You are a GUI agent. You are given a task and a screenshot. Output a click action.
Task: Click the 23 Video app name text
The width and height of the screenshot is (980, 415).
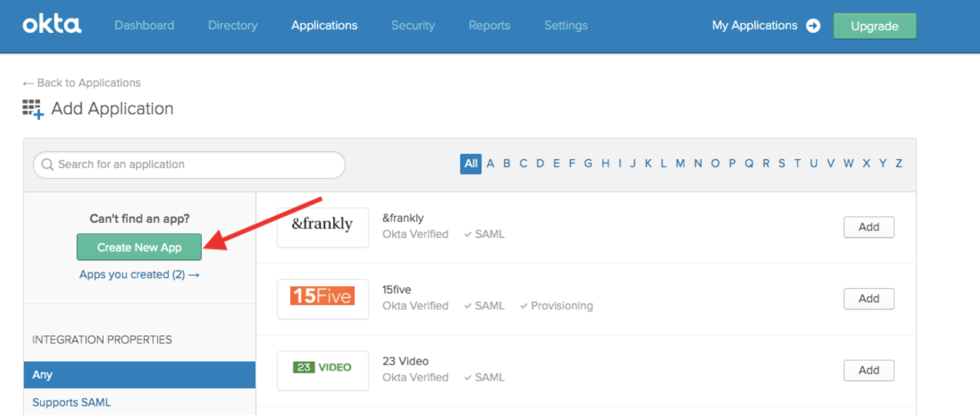pyautogui.click(x=405, y=361)
